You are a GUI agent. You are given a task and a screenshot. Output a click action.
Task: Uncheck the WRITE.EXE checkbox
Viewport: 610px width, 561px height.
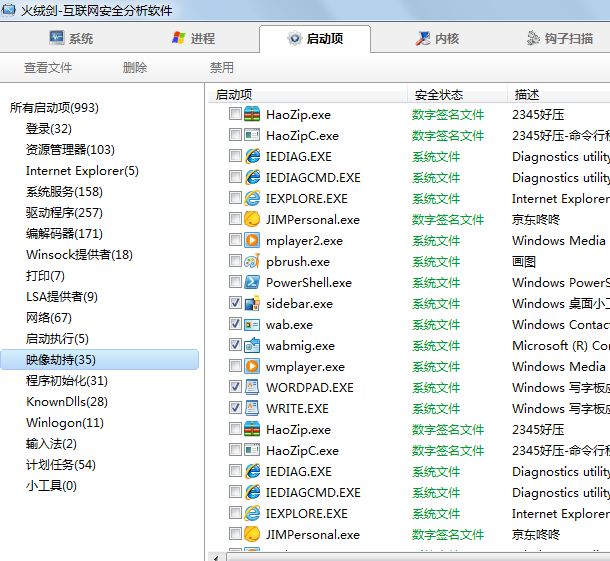[235, 408]
